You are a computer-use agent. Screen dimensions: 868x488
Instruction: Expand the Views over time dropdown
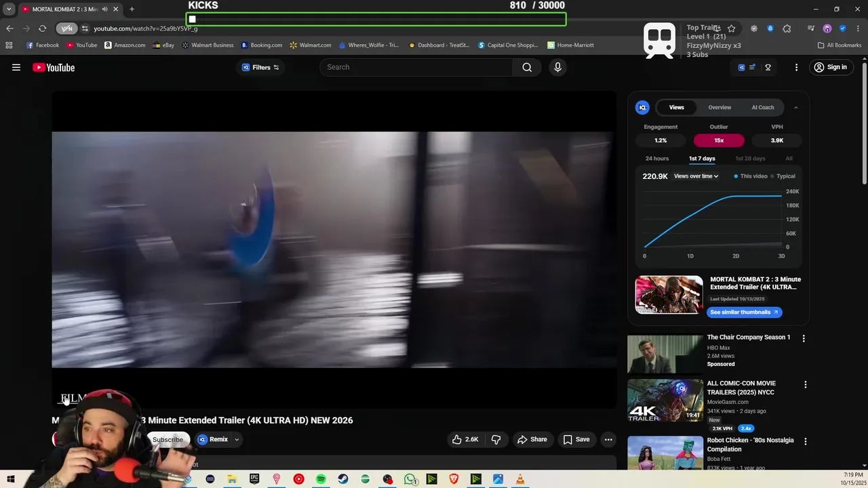point(696,176)
